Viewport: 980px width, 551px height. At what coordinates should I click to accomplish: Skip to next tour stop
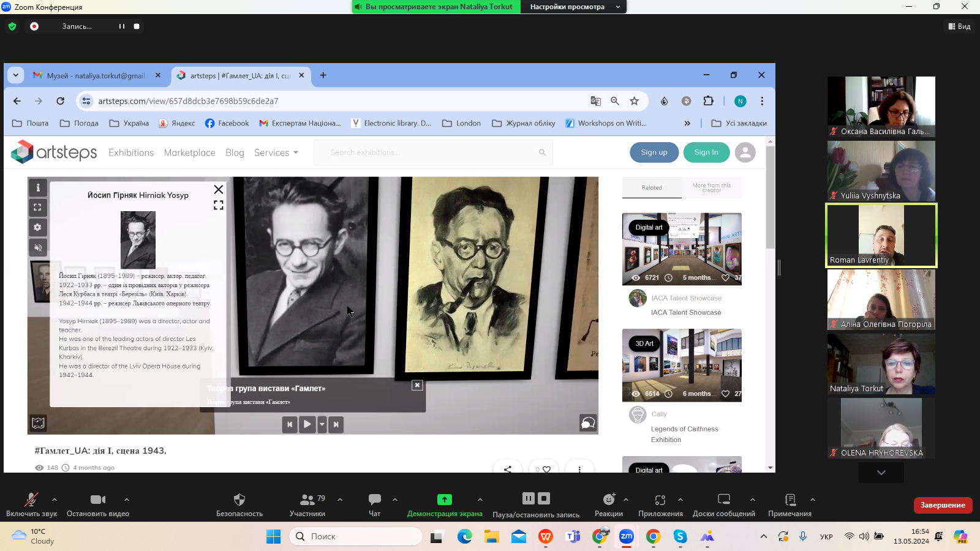point(336,424)
